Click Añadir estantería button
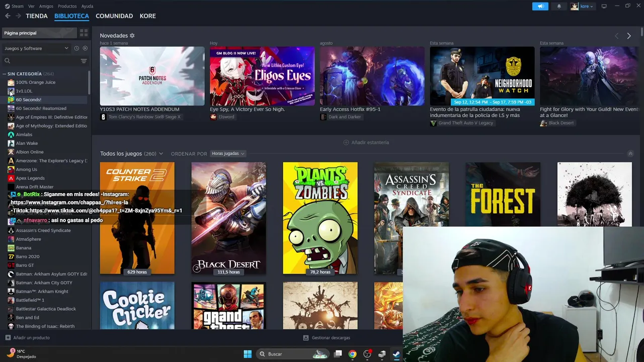Viewport: 644px width, 362px height. [x=366, y=142]
